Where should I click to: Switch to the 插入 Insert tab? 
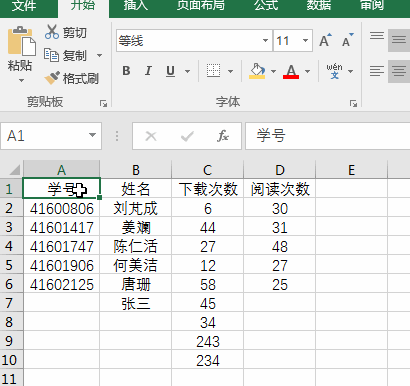click(x=136, y=6)
